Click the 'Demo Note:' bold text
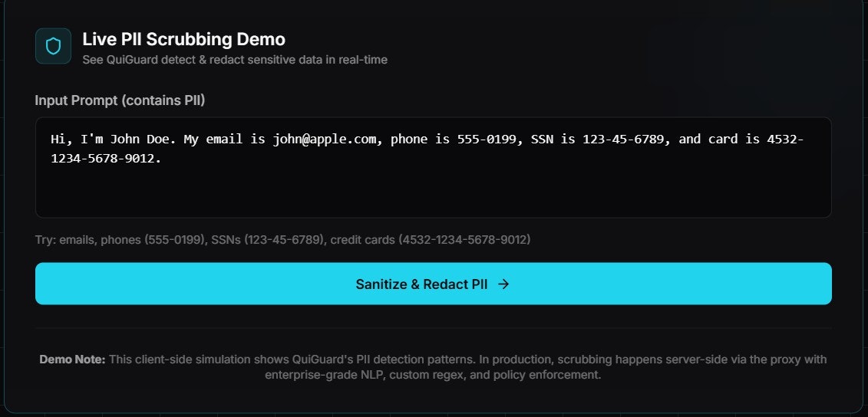This screenshot has height=417, width=868. (72, 360)
